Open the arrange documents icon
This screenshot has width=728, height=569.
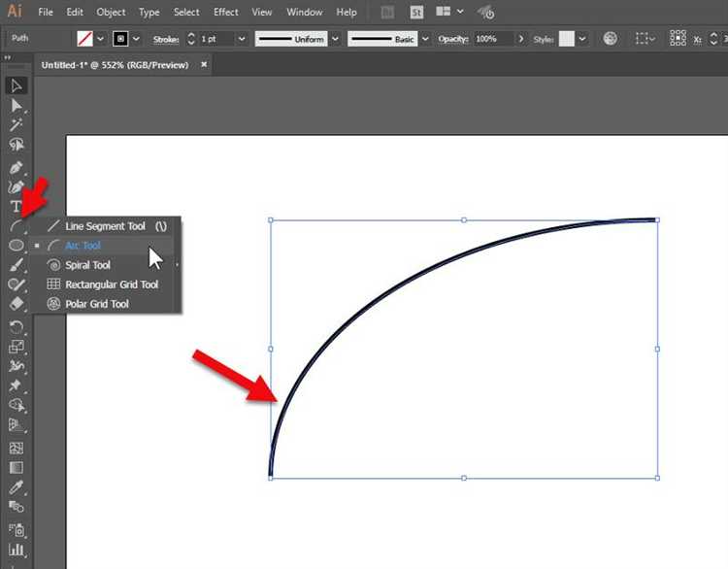449,12
